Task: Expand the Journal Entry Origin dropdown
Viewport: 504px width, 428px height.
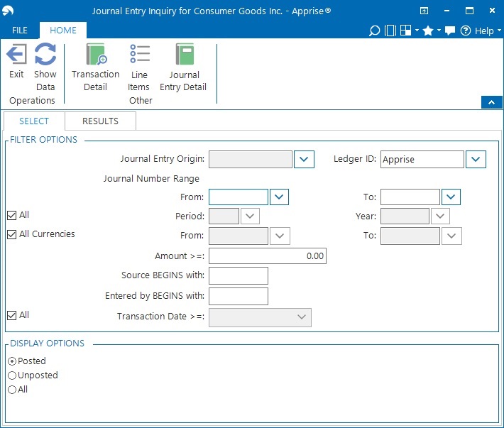Action: (x=304, y=160)
